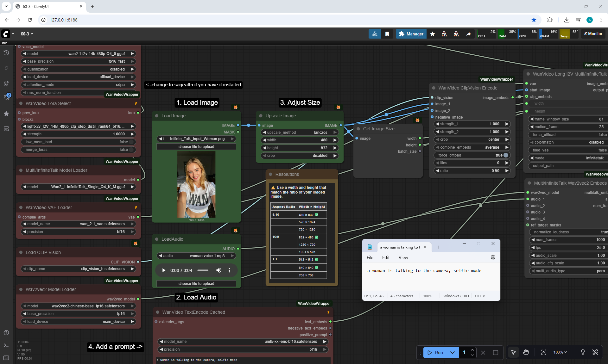Screen dimensions: 608x364
Task: Open the 103% zoom level dropdown
Action: click(560, 352)
